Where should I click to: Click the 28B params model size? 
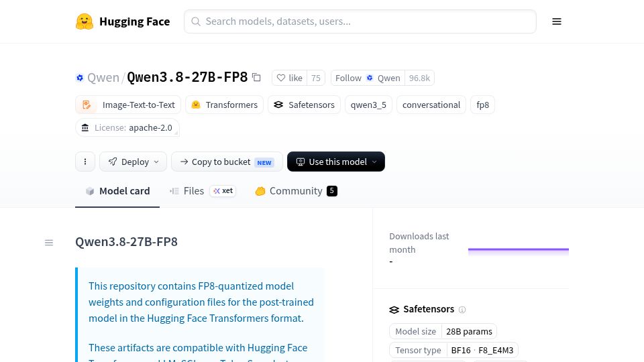(x=469, y=331)
